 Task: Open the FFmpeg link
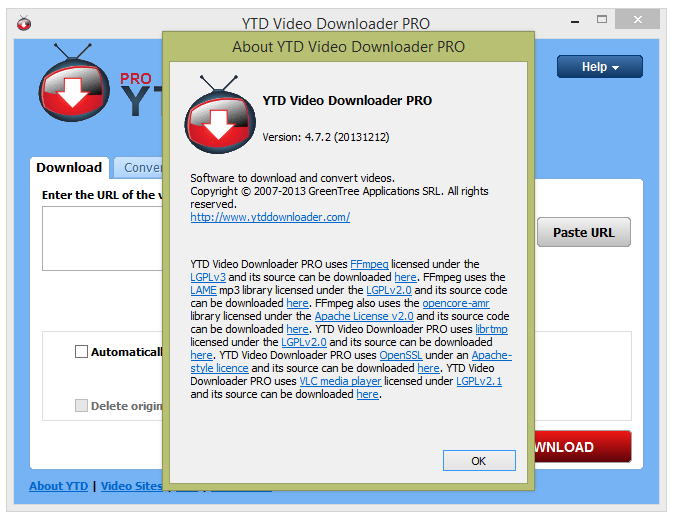tap(369, 264)
